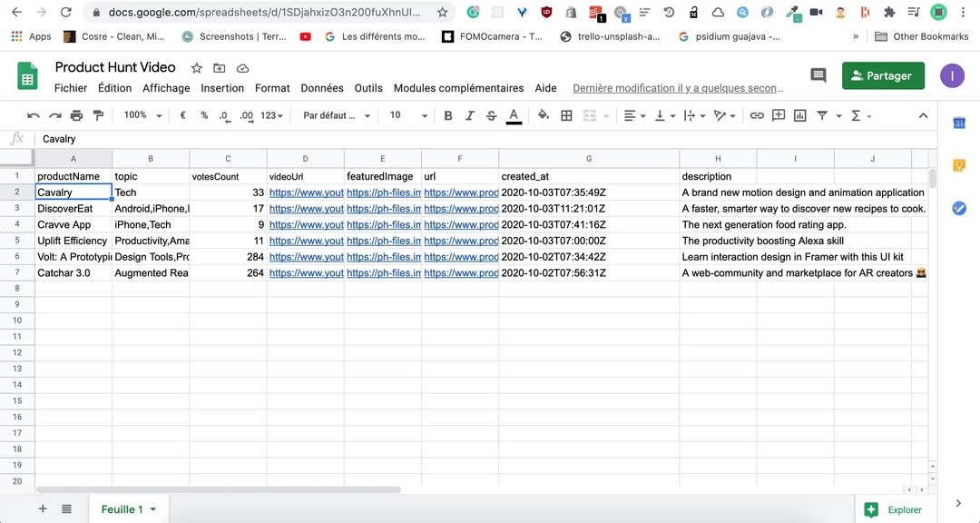Open the font size dropdown
This screenshot has width=980, height=523.
click(408, 115)
